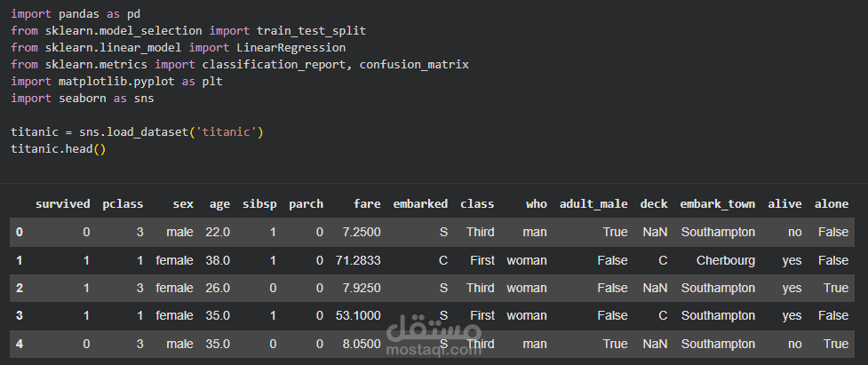Select the 'adult_male' column header
The width and height of the screenshot is (868, 365).
(593, 204)
